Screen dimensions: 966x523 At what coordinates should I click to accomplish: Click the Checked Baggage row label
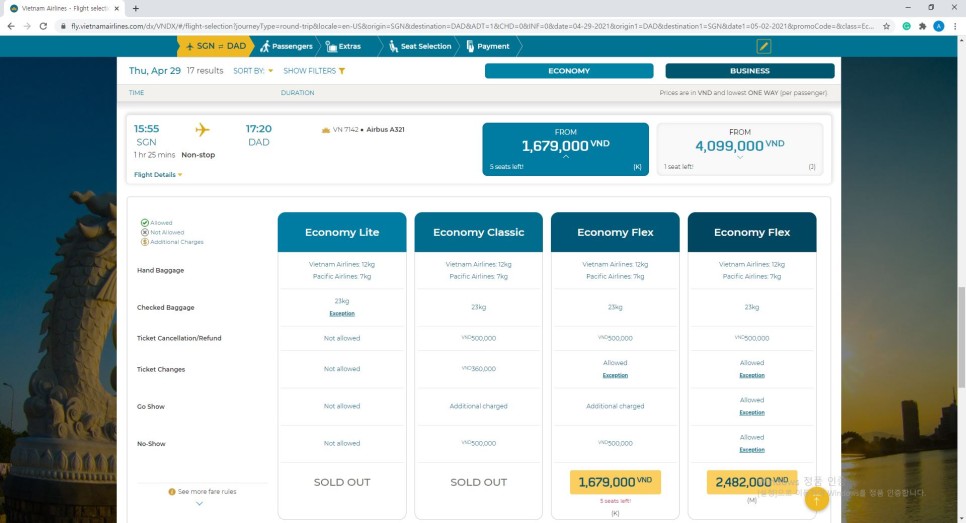165,307
